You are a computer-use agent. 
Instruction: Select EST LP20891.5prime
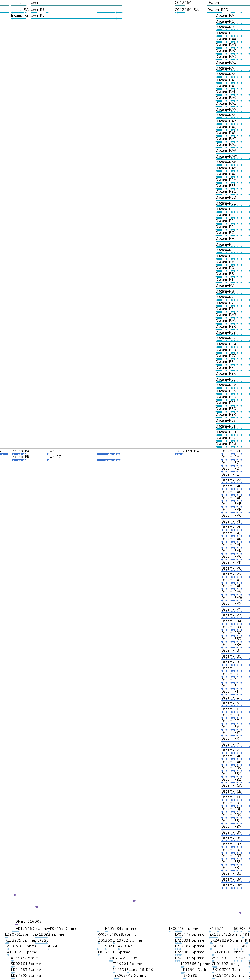coord(189,940)
